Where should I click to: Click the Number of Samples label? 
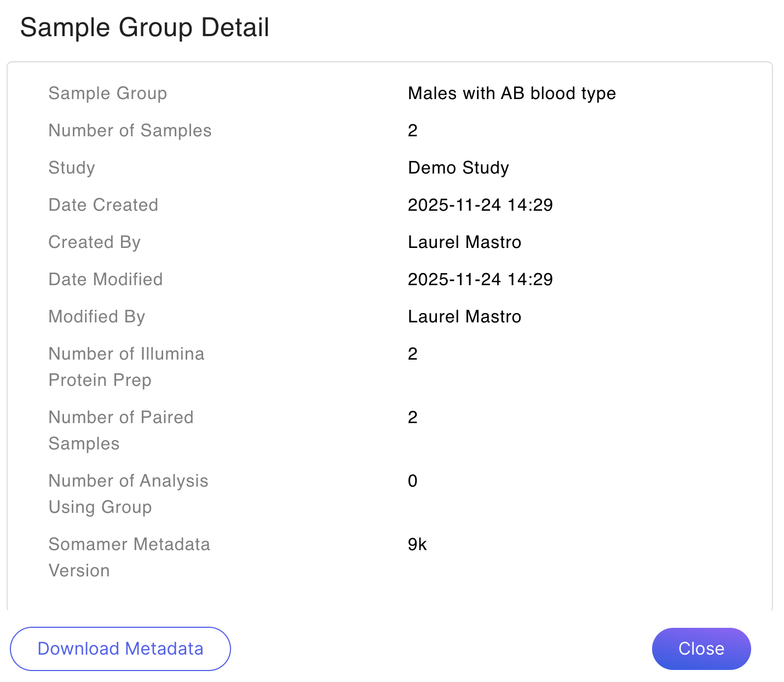pyautogui.click(x=130, y=131)
